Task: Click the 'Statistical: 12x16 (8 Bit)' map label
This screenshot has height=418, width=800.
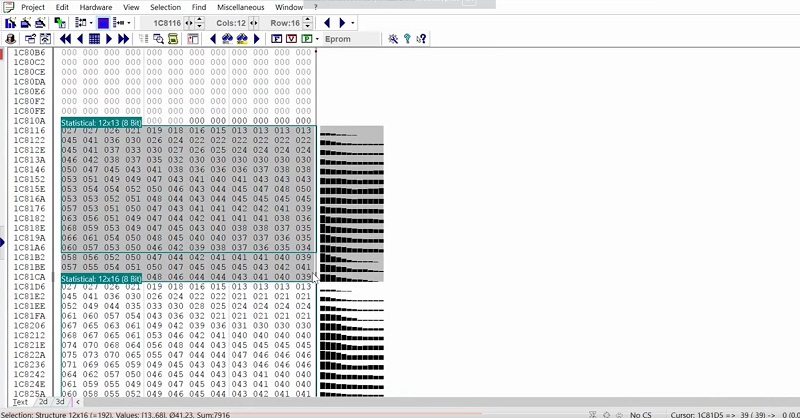Action: pyautogui.click(x=101, y=279)
